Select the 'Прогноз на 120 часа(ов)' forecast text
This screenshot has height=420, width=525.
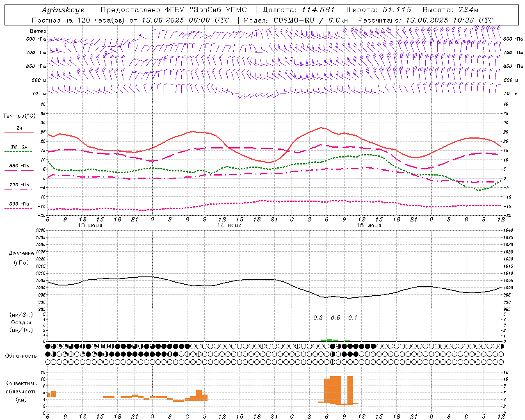pyautogui.click(x=79, y=20)
